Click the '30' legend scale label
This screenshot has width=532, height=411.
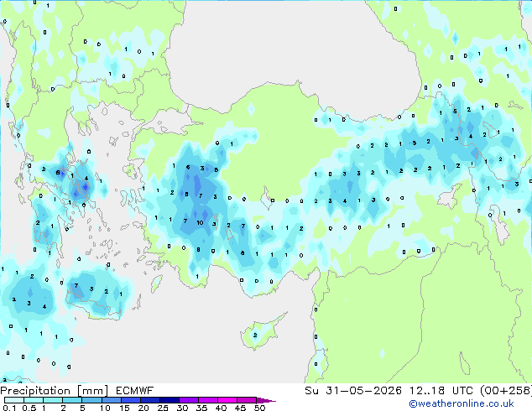click(x=182, y=408)
